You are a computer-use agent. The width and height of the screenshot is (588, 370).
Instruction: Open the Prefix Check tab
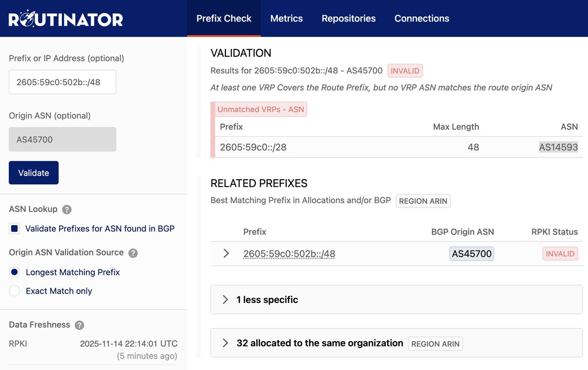pyautogui.click(x=224, y=19)
